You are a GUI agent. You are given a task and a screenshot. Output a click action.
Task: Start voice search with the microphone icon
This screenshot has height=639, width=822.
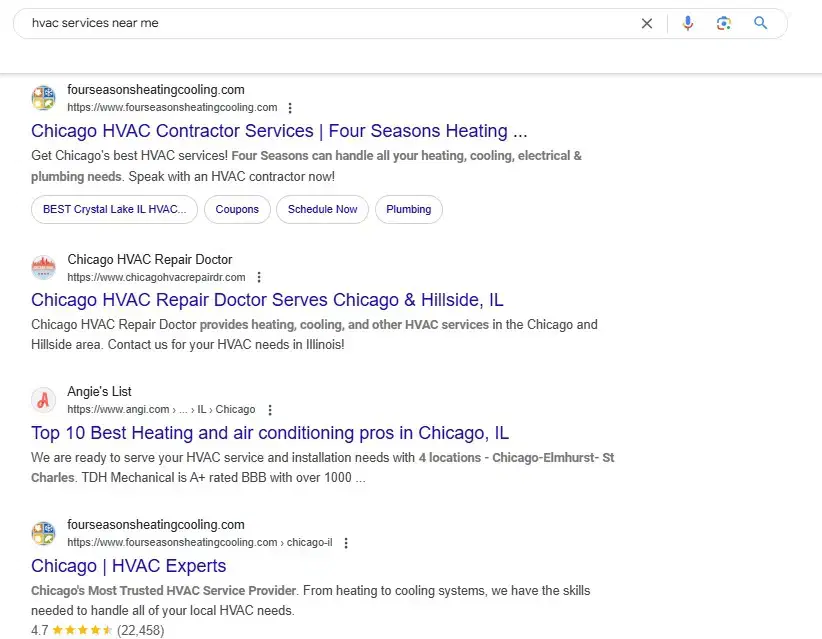(x=687, y=24)
